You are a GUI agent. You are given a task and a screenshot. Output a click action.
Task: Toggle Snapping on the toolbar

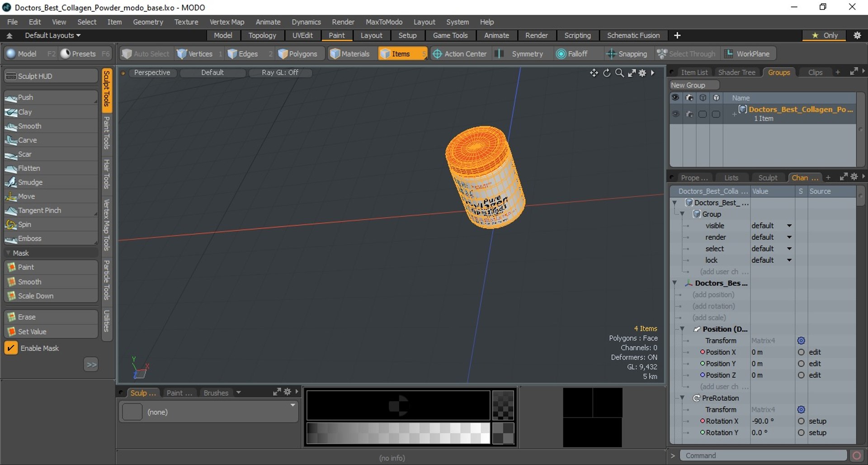(x=627, y=54)
